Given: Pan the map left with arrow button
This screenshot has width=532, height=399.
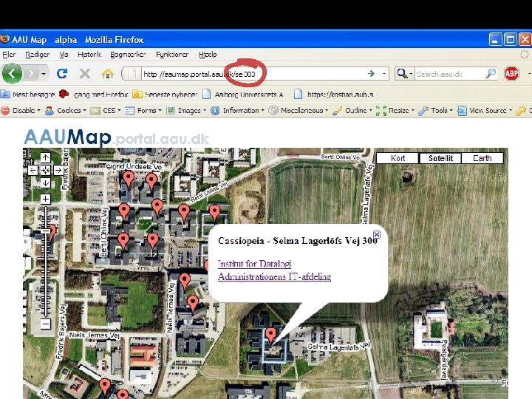Looking at the screenshot, I should pos(33,171).
